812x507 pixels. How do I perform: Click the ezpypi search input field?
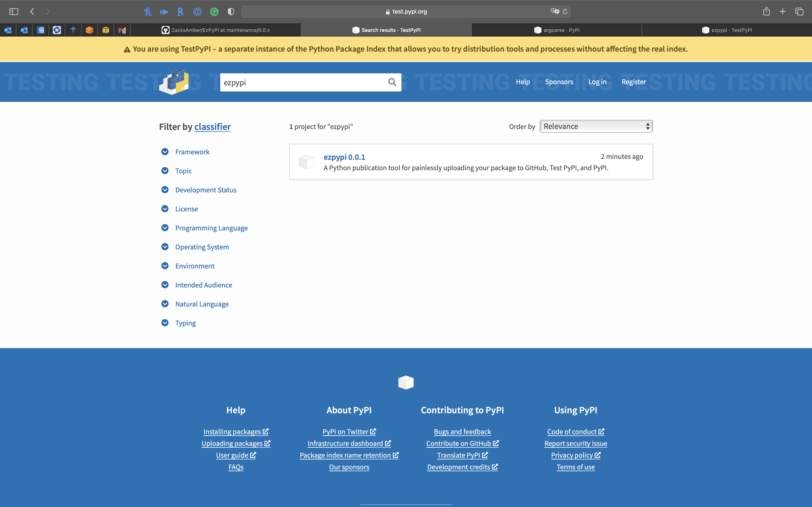click(x=302, y=82)
